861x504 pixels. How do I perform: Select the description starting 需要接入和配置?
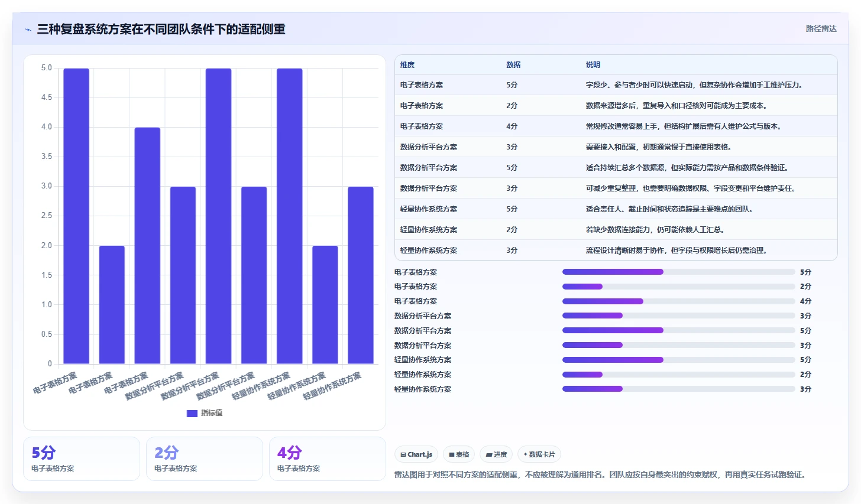(x=659, y=147)
